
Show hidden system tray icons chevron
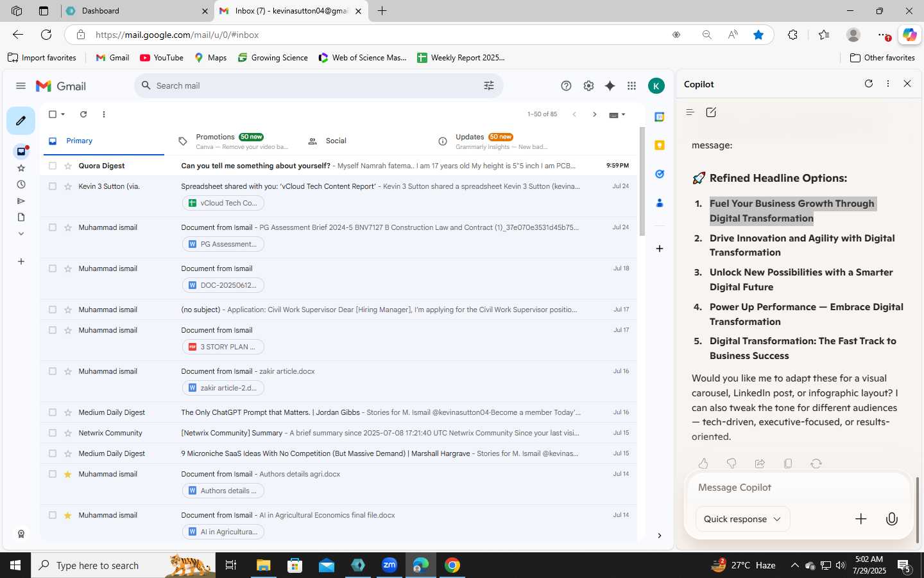click(794, 565)
